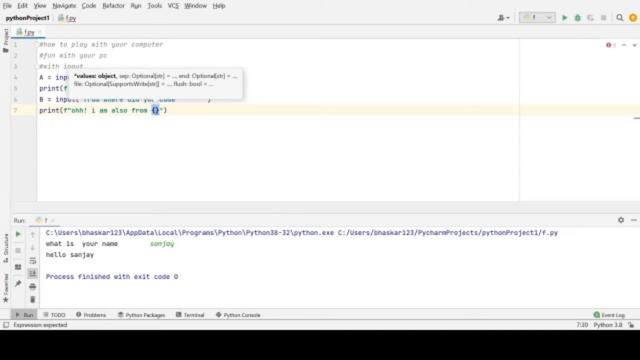Open the Event Log

coord(609,315)
